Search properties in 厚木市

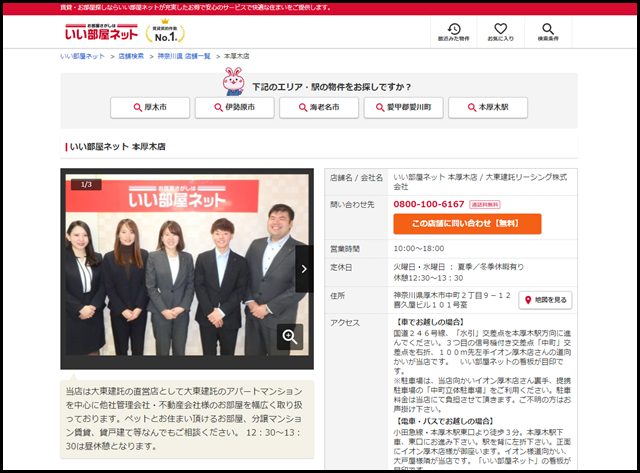[x=150, y=107]
